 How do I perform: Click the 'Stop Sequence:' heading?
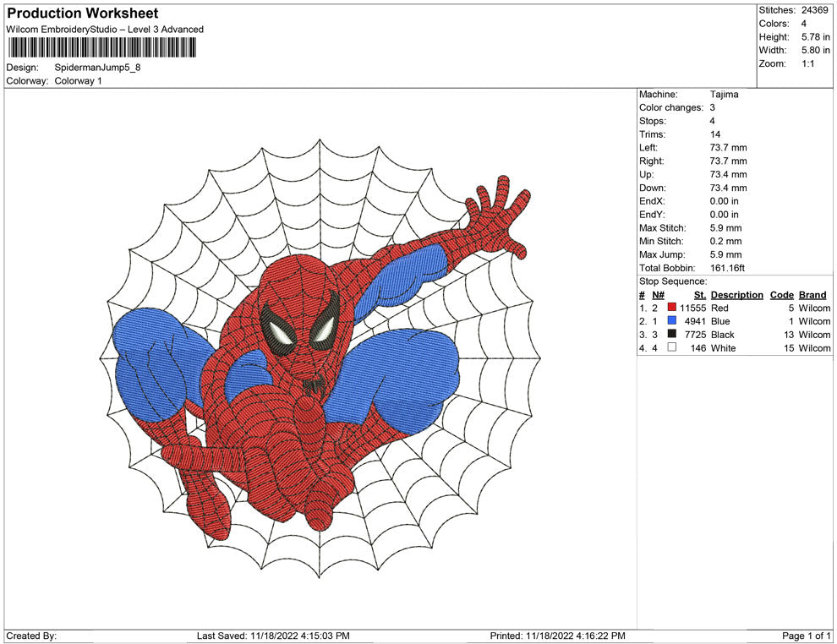(673, 281)
